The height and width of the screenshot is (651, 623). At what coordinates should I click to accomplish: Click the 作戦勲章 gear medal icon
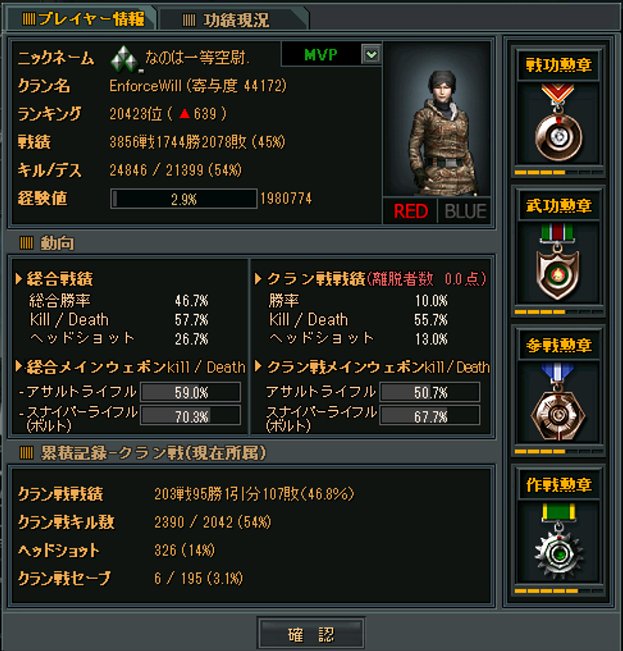coord(559,542)
